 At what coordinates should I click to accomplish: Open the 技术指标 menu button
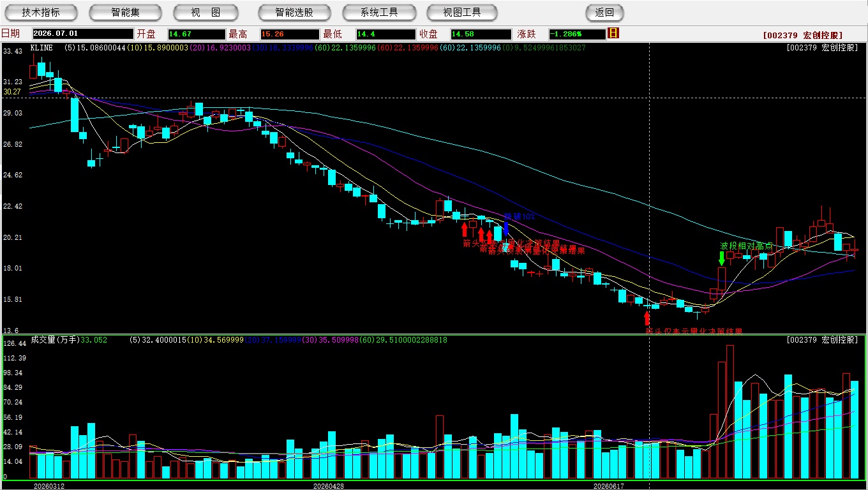pyautogui.click(x=41, y=12)
